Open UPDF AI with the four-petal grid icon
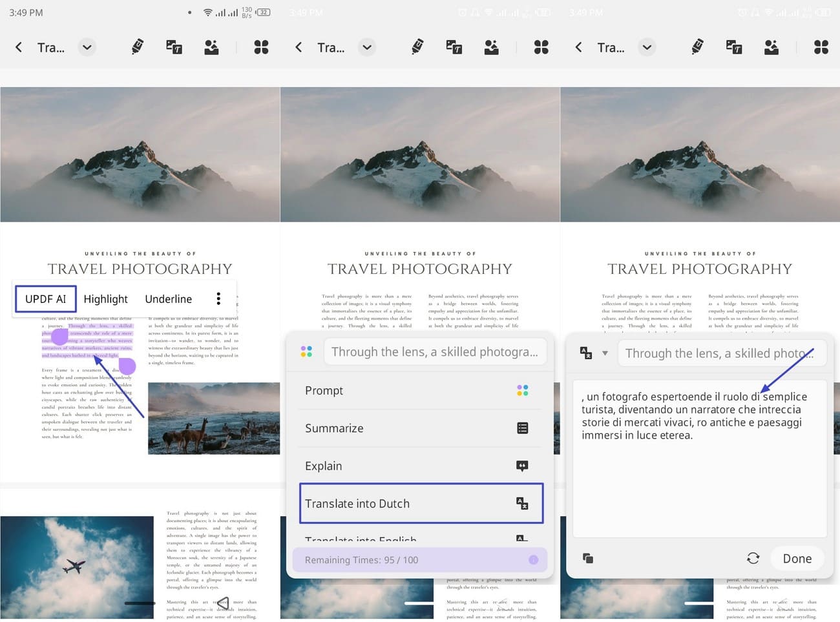Image resolution: width=840 pixels, height=622 pixels. click(261, 47)
